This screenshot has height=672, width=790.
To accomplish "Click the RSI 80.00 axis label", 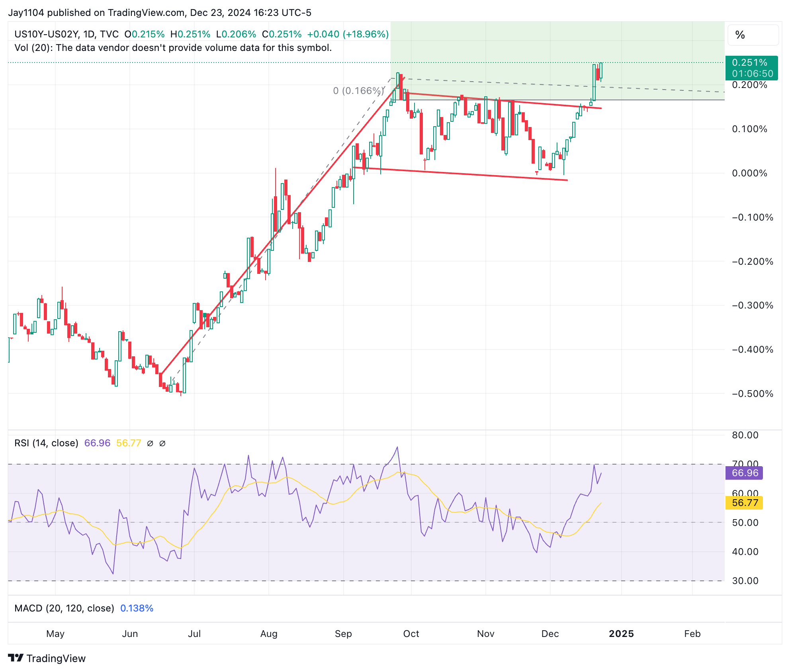I will pyautogui.click(x=745, y=435).
